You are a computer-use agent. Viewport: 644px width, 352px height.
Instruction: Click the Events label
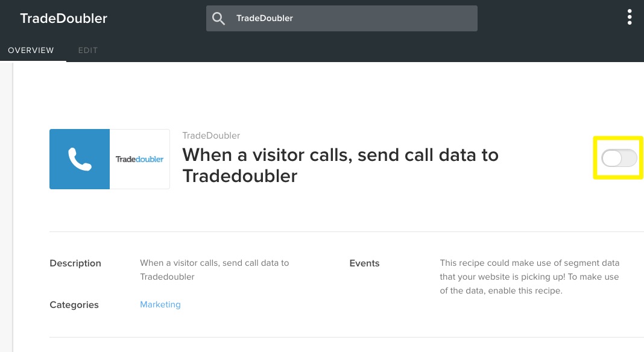[364, 263]
